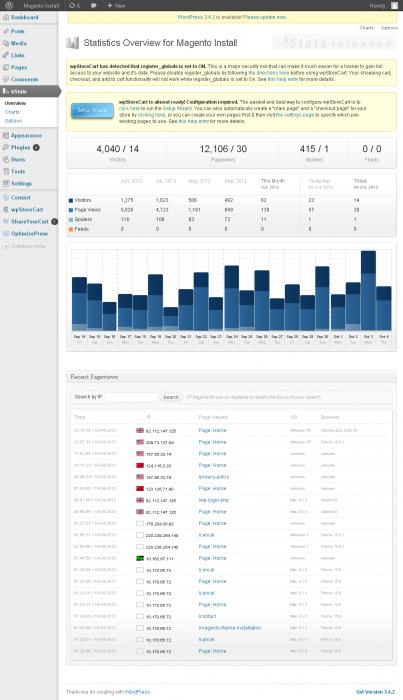Screen dimensions: 403x700
Task: Open the updates counter icon in admin bar
Action: [x=75, y=5]
